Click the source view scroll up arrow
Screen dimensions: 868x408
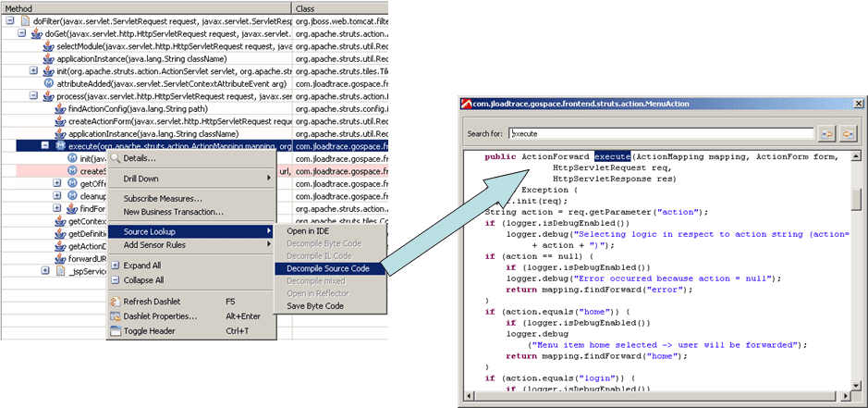tap(856, 156)
